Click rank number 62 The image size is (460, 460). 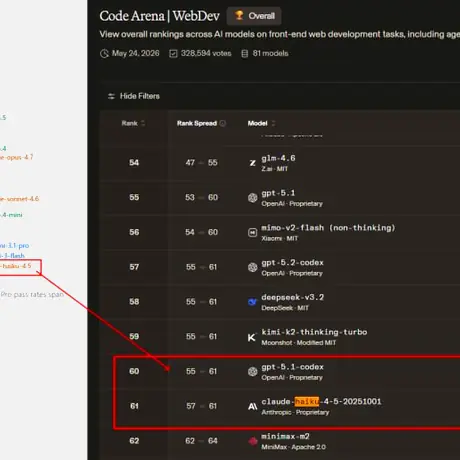[134, 441]
